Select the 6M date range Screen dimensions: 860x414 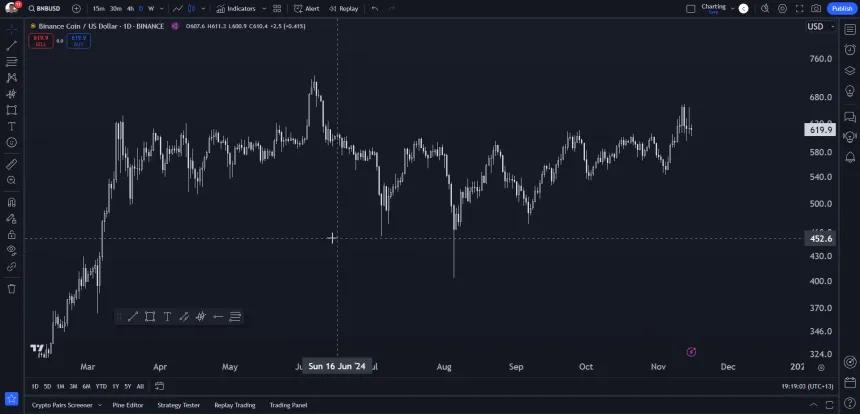coord(86,387)
